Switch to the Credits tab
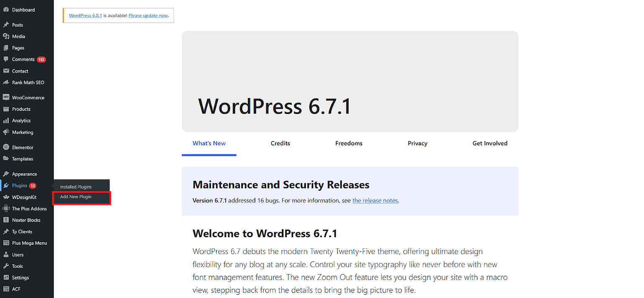The image size is (644, 298). [x=280, y=143]
